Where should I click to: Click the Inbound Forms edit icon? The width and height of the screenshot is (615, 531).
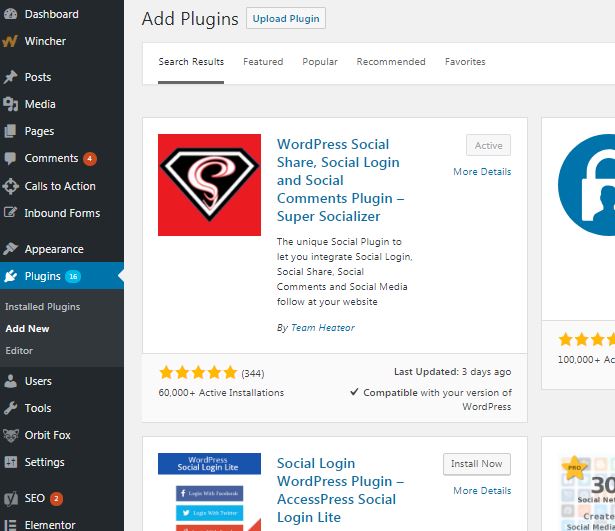point(11,213)
